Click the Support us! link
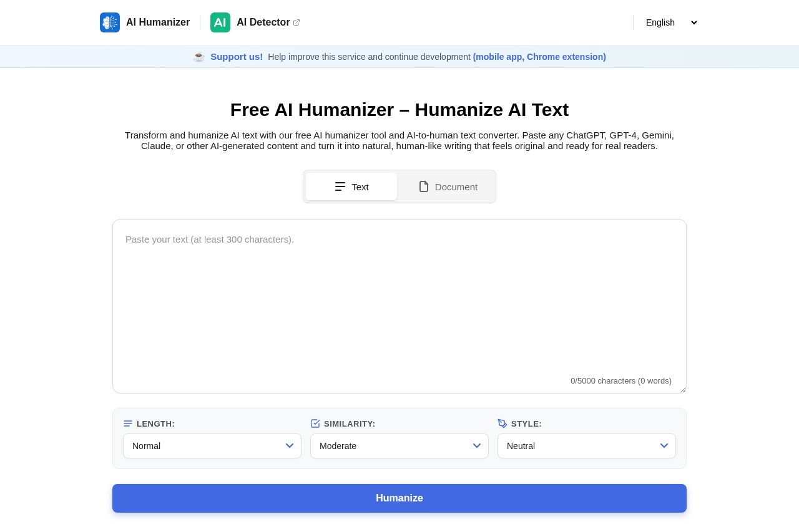 237,57
